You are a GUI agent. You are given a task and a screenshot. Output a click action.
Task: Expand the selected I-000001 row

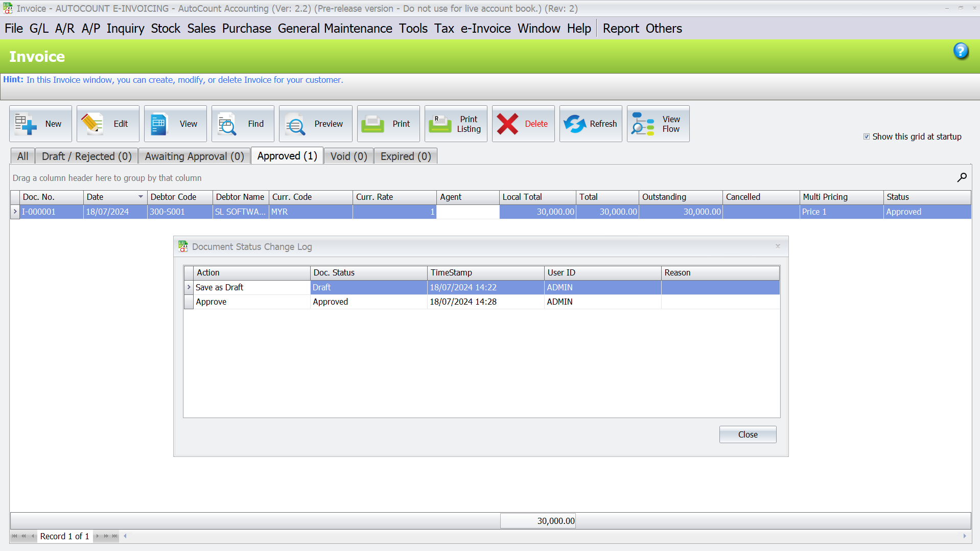pos(15,212)
